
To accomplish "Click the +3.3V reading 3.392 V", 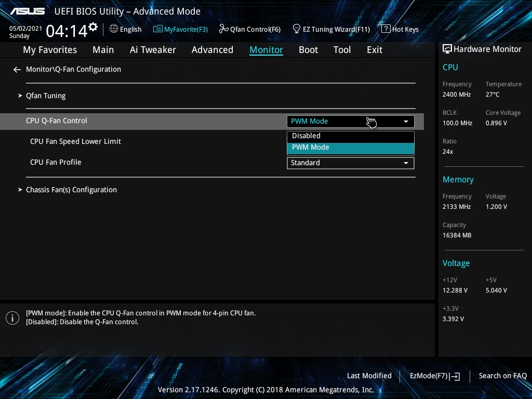I will pyautogui.click(x=453, y=318).
